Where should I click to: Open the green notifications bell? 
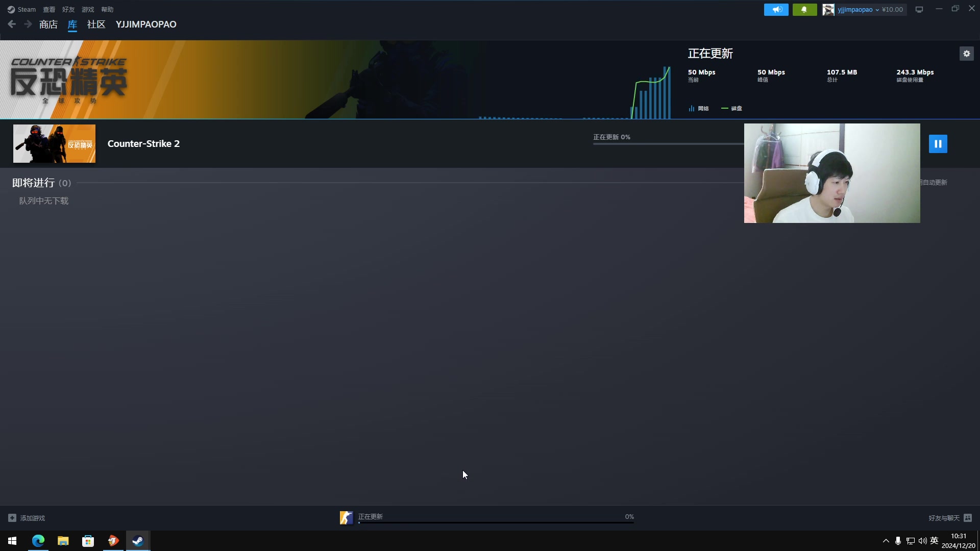[804, 10]
